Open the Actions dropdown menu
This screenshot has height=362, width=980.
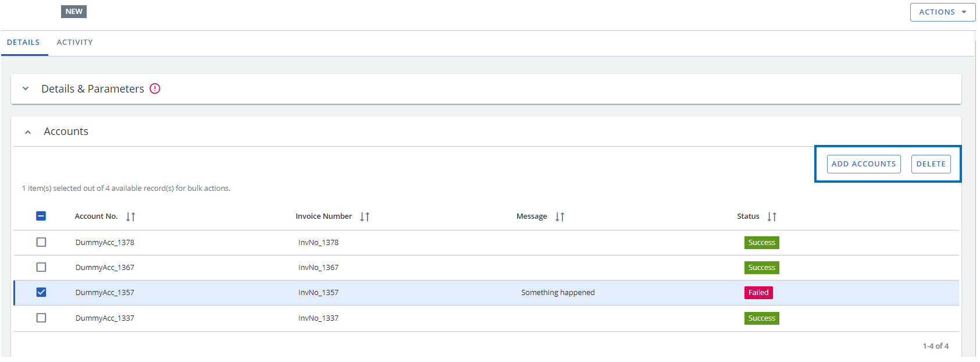point(942,12)
